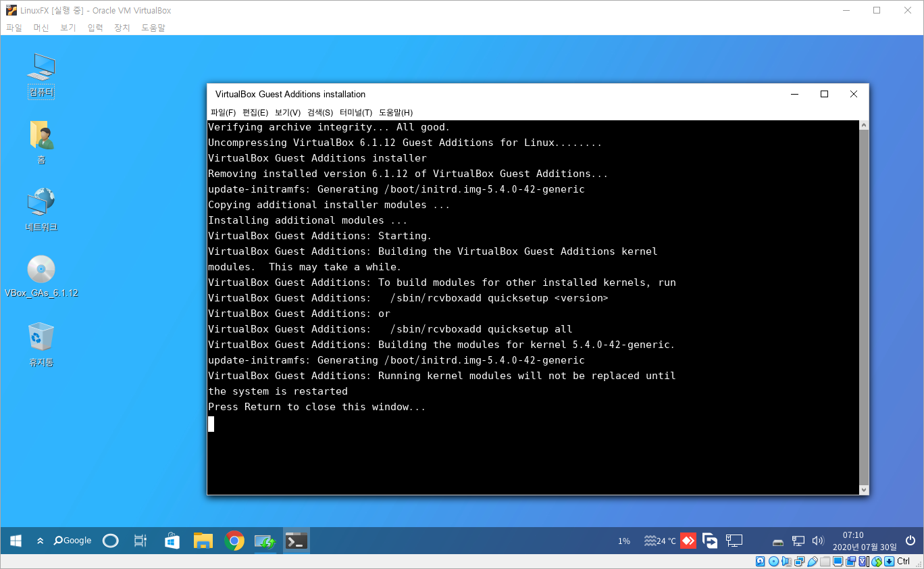Open the network connection tray icon
This screenshot has width=924, height=569.
[798, 541]
